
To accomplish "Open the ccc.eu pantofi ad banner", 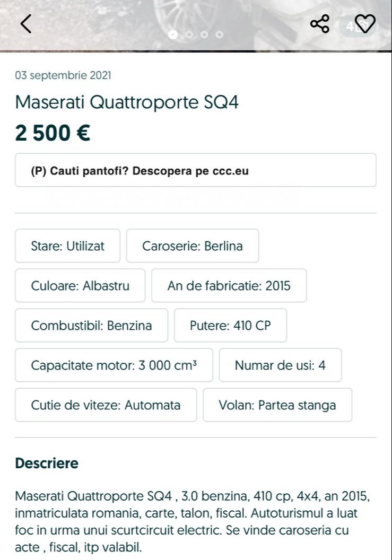I will pos(195,170).
